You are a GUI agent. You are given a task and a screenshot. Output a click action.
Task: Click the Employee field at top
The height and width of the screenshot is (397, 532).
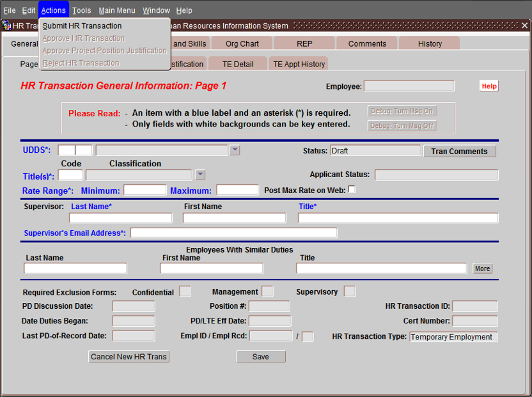click(x=409, y=86)
